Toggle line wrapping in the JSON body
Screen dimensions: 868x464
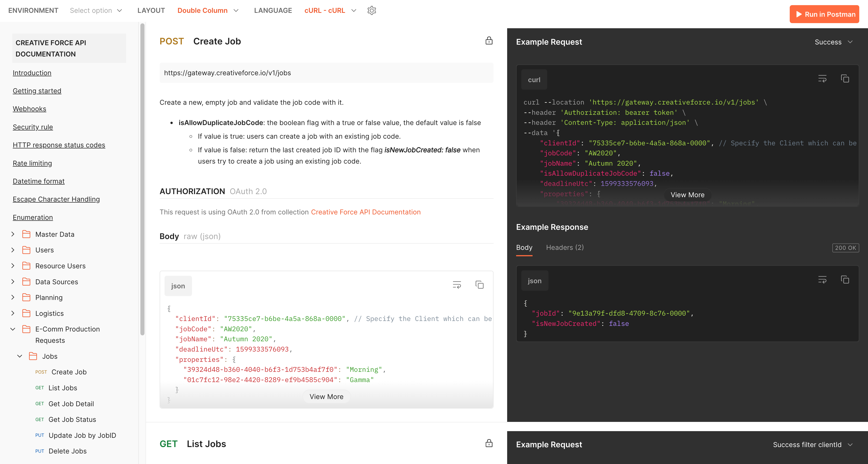click(457, 285)
